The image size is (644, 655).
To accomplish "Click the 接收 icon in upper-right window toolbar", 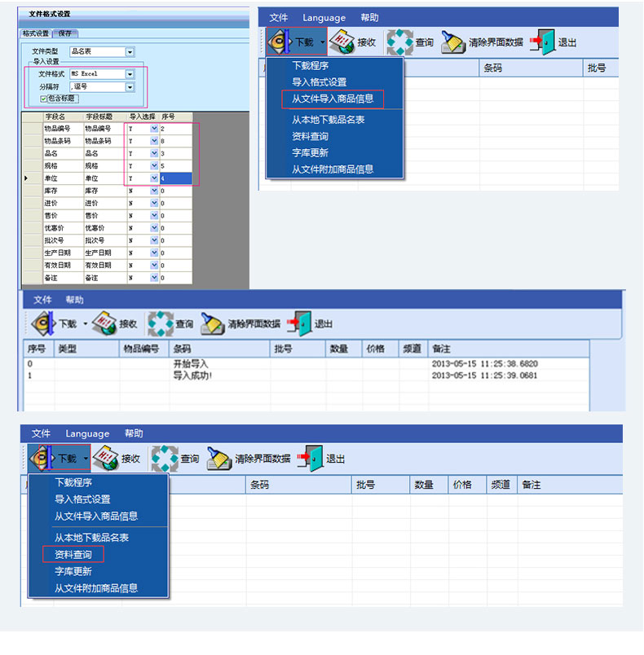I will pos(342,42).
